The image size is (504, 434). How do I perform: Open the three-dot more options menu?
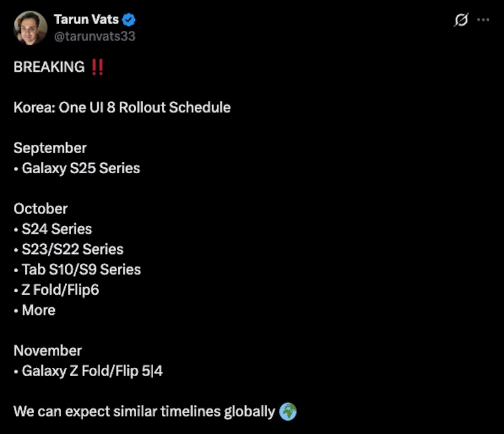[x=483, y=20]
